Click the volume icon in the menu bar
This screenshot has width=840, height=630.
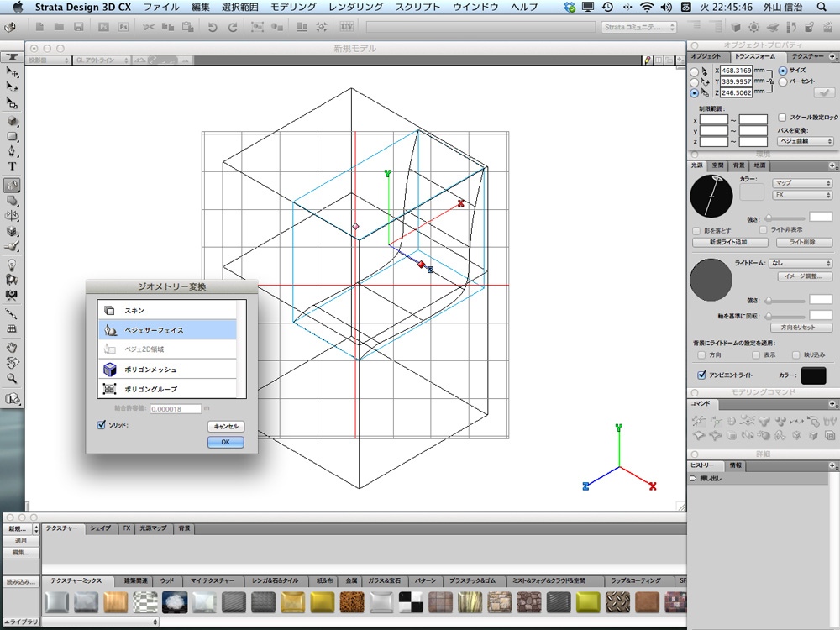[x=666, y=7]
